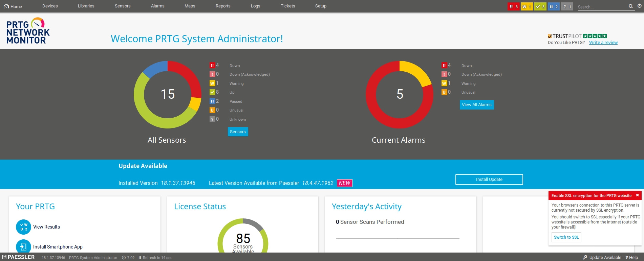Click the Yesterday's Activity heading
Screen dimensions: 644x261
click(x=367, y=207)
